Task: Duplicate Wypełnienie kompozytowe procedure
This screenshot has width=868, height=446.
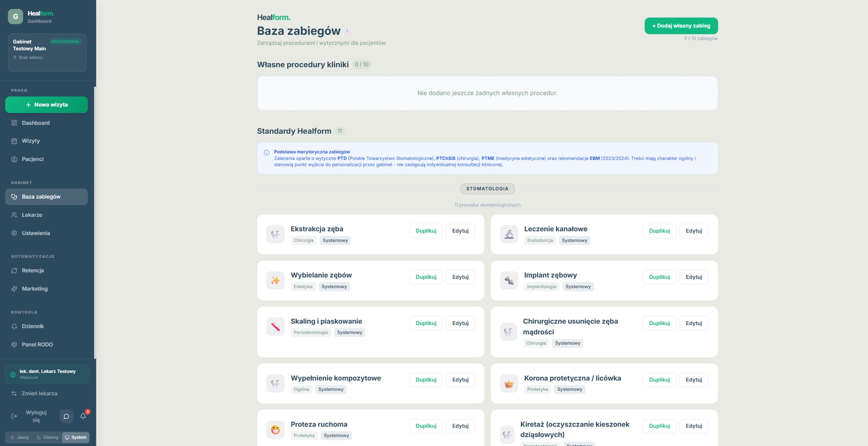Action: [x=426, y=380]
